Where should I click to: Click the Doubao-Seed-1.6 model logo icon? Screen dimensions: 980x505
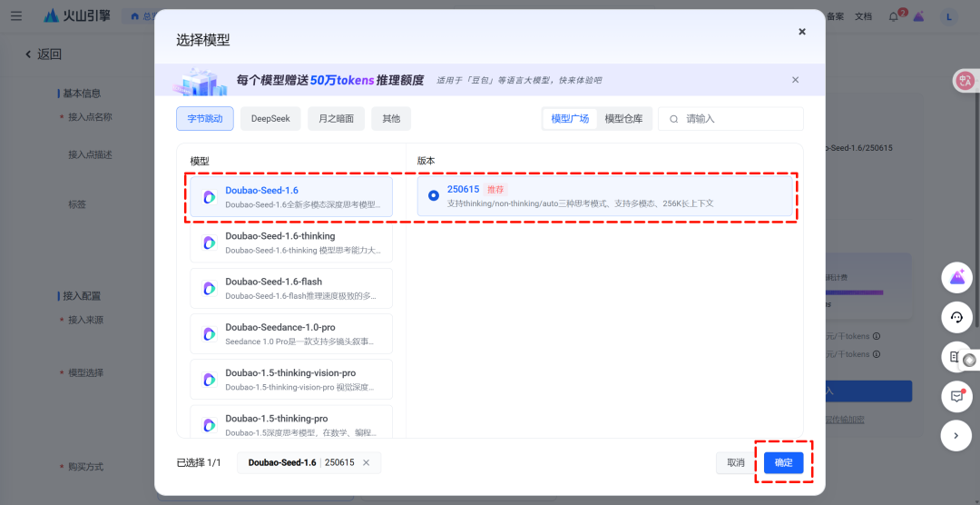(210, 197)
